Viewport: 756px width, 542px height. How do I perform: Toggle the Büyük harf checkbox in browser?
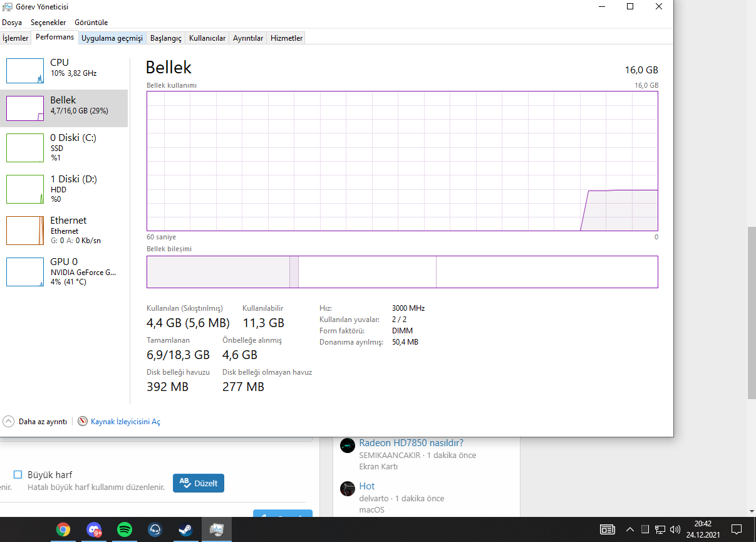coord(18,475)
